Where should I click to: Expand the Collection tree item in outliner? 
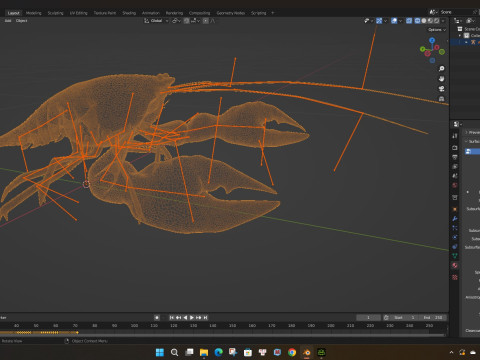click(x=460, y=35)
